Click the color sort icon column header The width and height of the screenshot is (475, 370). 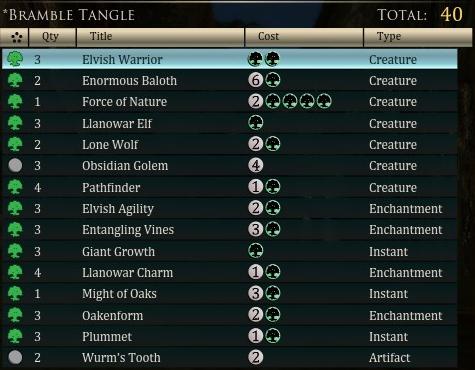(x=15, y=37)
